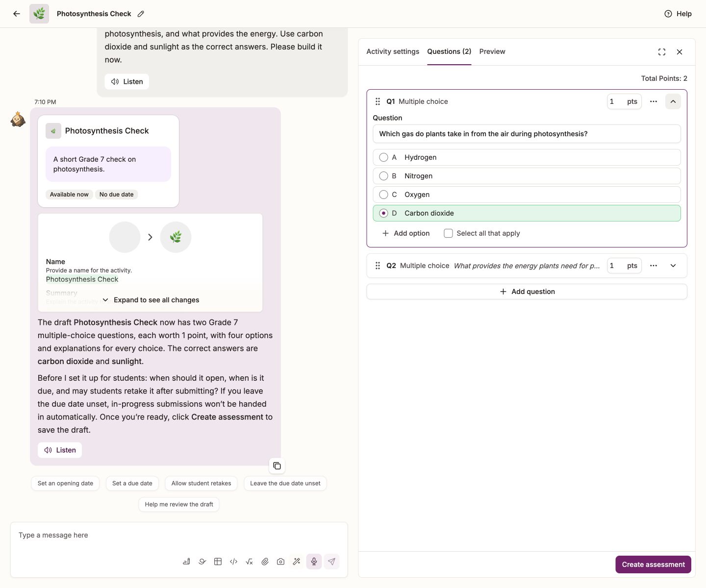This screenshot has height=588, width=706.
Task: Open the freehand drawing scribble tool
Action: (202, 562)
